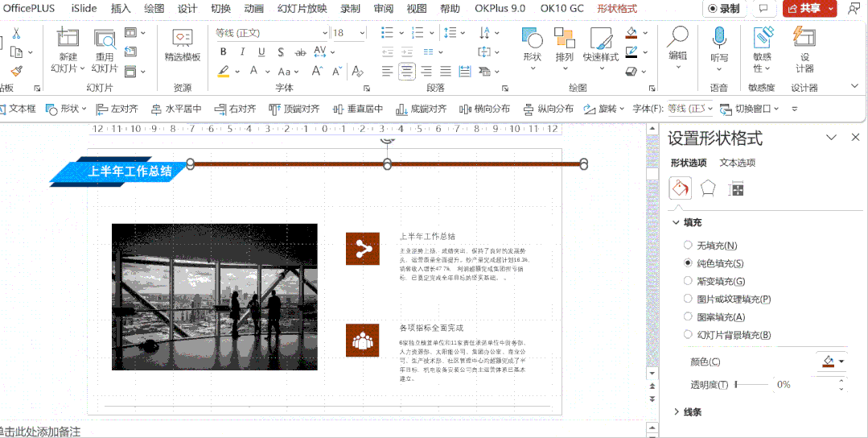Viewport: 868px width, 438px height.
Task: Click the comments speech bubble button
Action: point(763,8)
